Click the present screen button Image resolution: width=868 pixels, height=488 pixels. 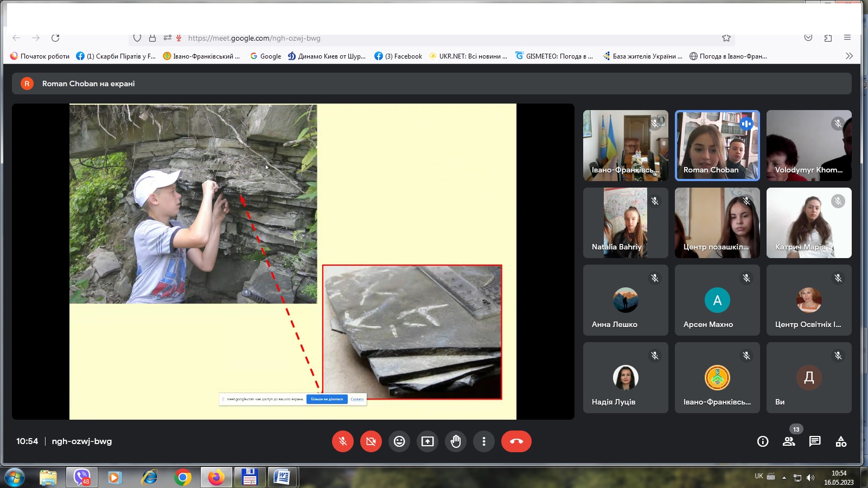click(427, 441)
